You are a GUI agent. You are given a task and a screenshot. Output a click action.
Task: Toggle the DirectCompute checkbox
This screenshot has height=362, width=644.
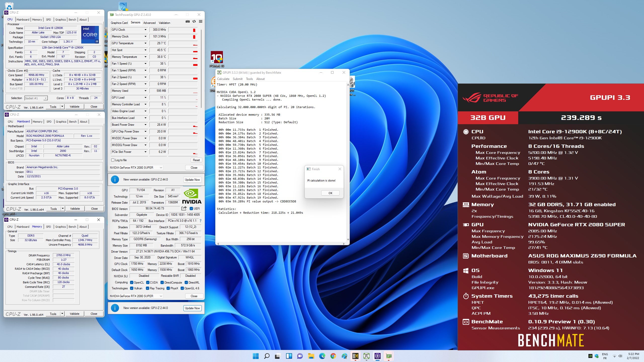tap(162, 283)
